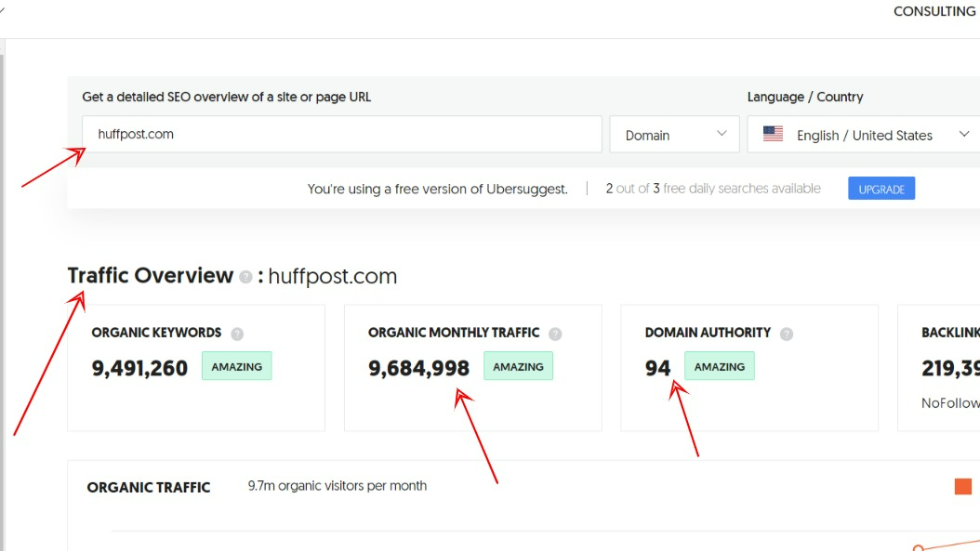This screenshot has width=980, height=551.
Task: Click the help icon beside Traffic Overview
Action: click(x=245, y=277)
